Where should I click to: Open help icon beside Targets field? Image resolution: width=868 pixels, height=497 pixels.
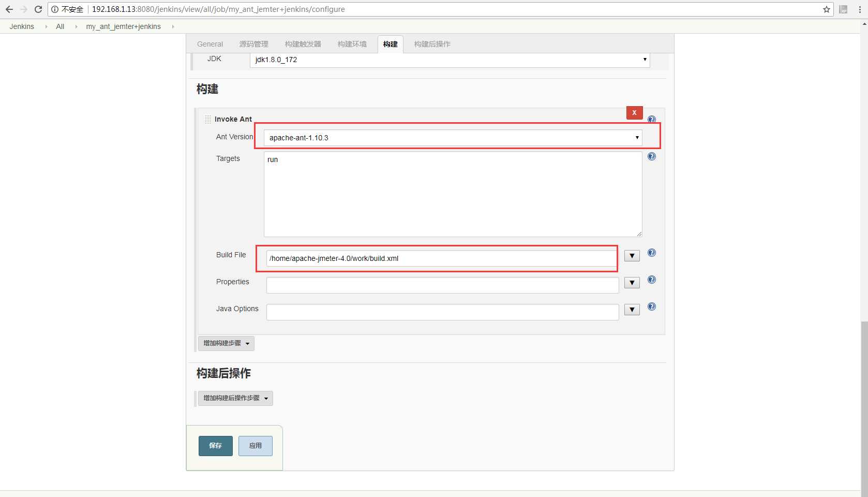(x=652, y=156)
